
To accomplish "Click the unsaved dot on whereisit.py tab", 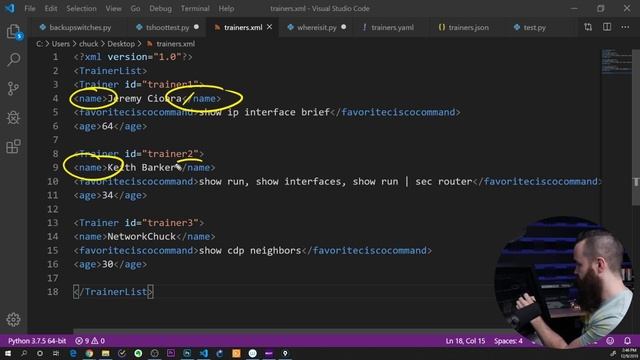I will 344,27.
